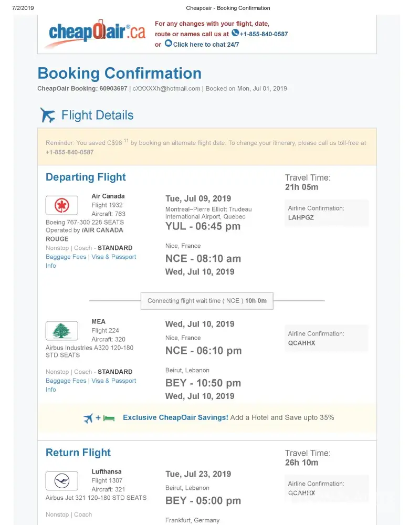The width and height of the screenshot is (420, 525).
Task: Click the chat bubble icon
Action: click(x=168, y=44)
